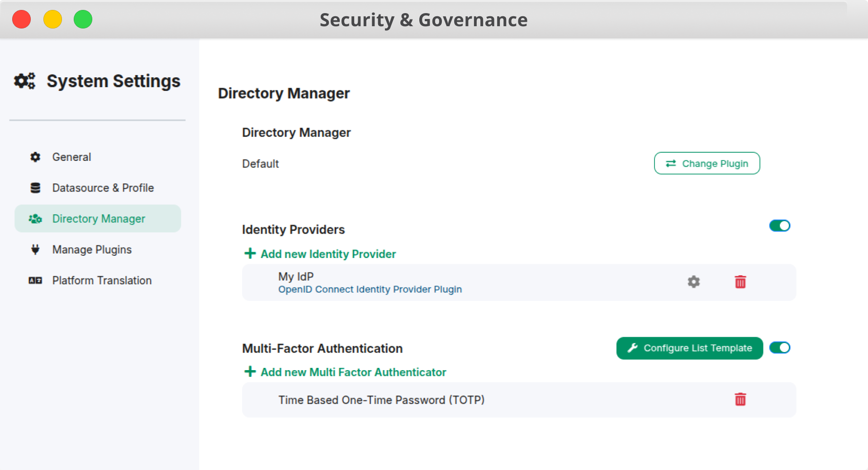Open settings gear for My IdP
The width and height of the screenshot is (868, 470).
click(693, 282)
